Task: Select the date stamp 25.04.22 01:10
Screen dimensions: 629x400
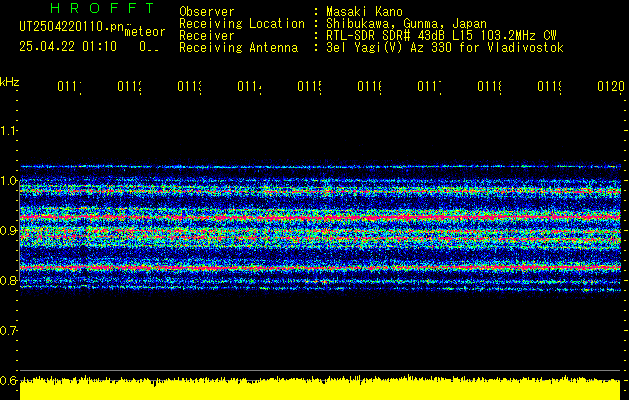Action: coord(68,47)
